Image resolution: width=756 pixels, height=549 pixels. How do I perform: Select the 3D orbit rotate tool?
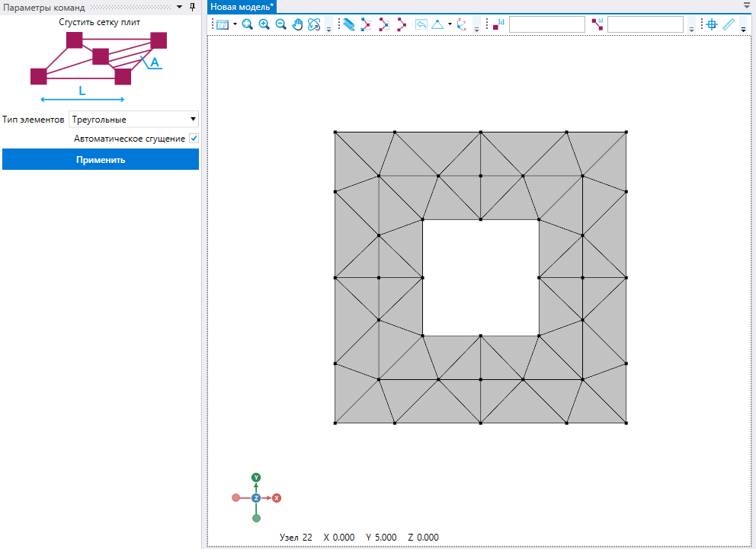coord(314,24)
